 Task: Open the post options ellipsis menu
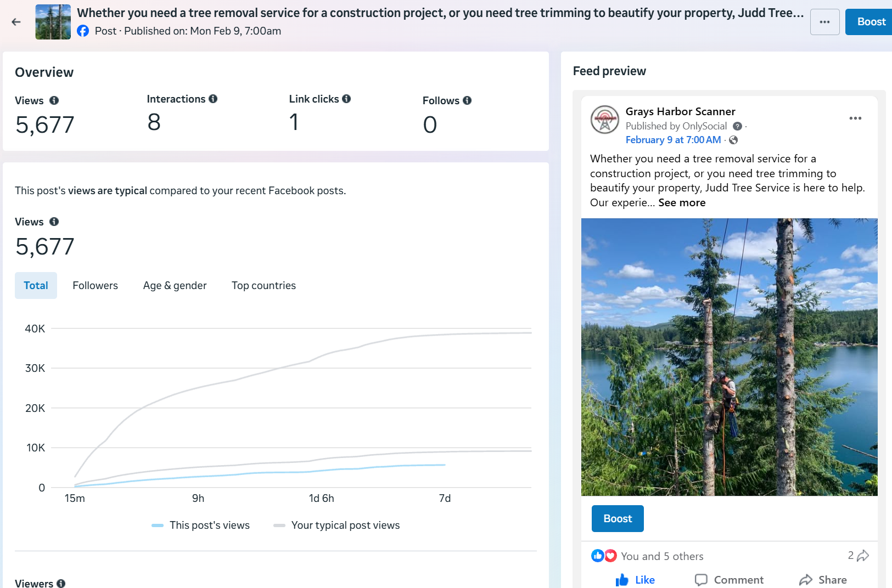click(x=824, y=22)
